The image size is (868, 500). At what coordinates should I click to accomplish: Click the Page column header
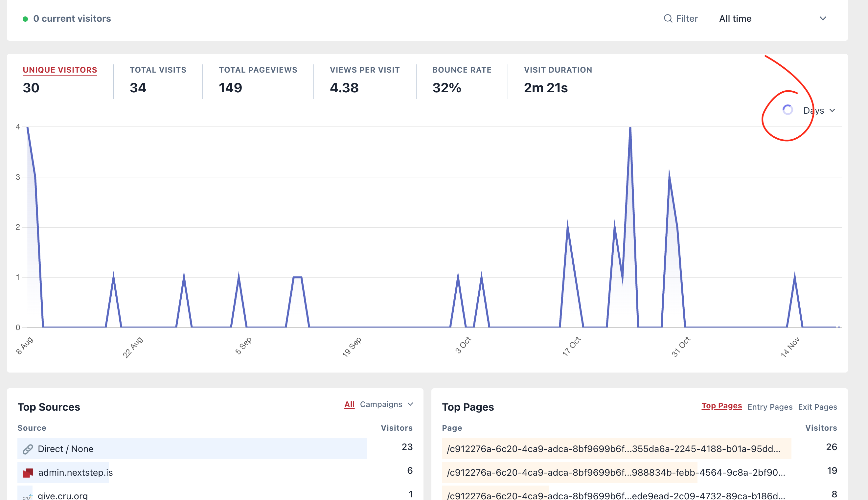(452, 428)
